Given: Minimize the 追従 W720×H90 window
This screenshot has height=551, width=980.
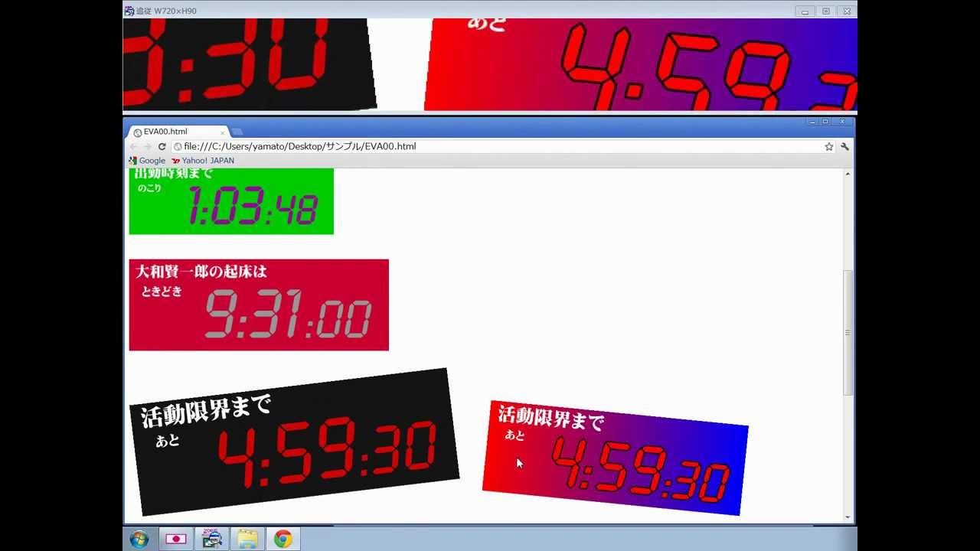Looking at the screenshot, I should (805, 11).
